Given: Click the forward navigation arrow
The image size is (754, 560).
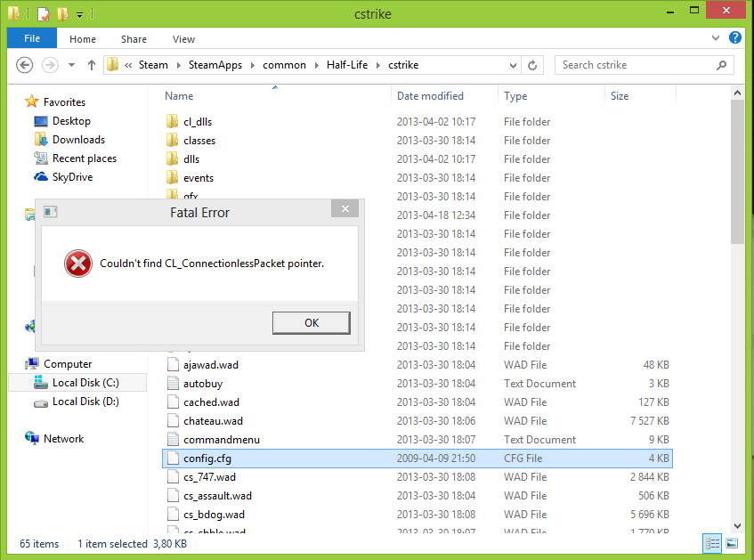Looking at the screenshot, I should tap(50, 65).
